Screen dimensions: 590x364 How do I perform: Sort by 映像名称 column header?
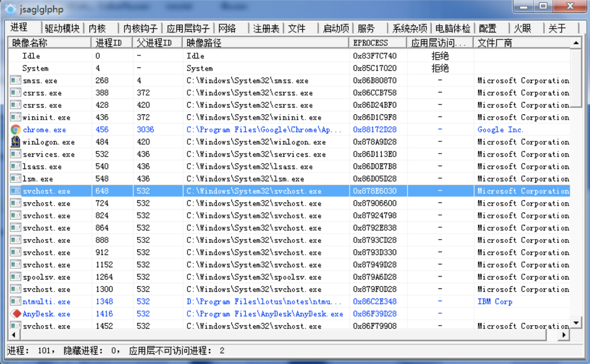tap(50, 43)
